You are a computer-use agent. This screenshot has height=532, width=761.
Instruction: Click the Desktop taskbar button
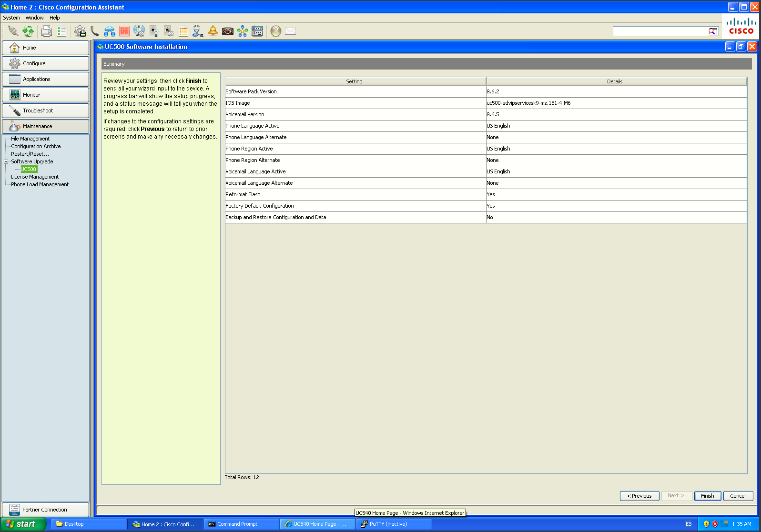89,524
